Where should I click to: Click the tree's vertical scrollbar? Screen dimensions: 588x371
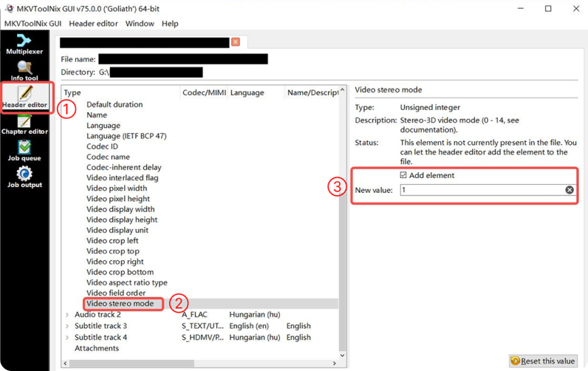342,222
